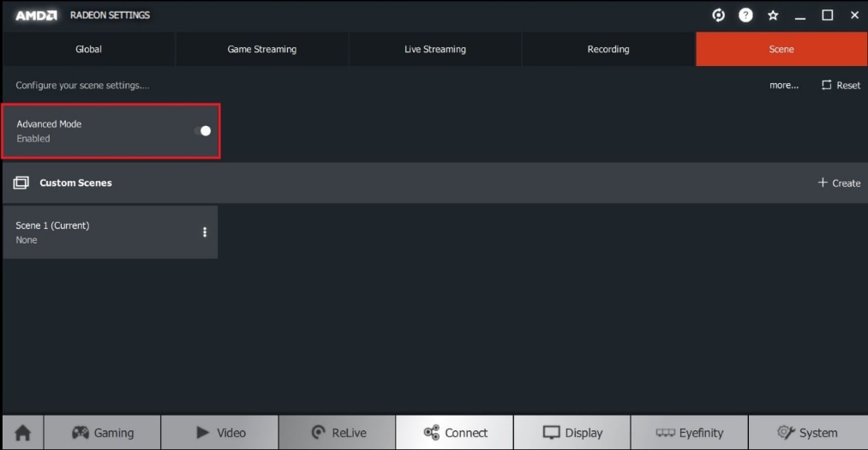Click the Favorites star icon
This screenshot has width=868, height=450.
773,15
